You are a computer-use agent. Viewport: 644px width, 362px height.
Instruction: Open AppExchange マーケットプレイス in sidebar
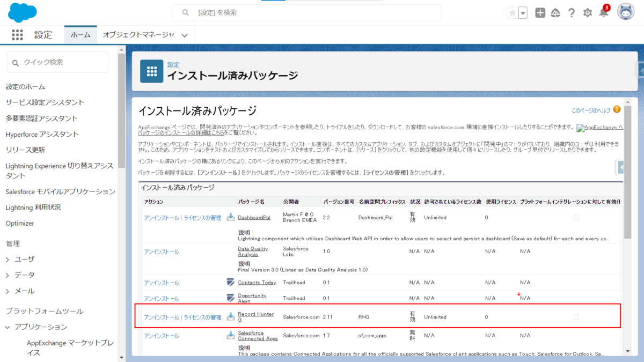point(70,347)
